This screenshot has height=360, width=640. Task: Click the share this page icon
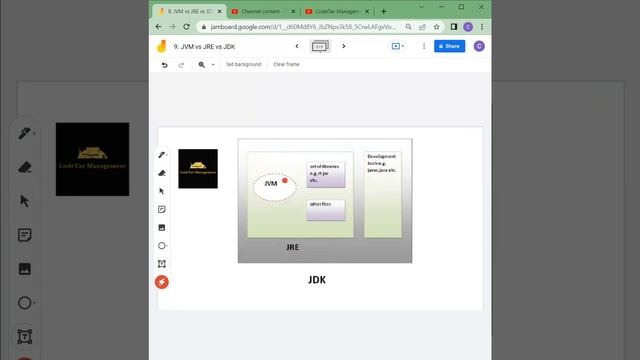pos(422,27)
